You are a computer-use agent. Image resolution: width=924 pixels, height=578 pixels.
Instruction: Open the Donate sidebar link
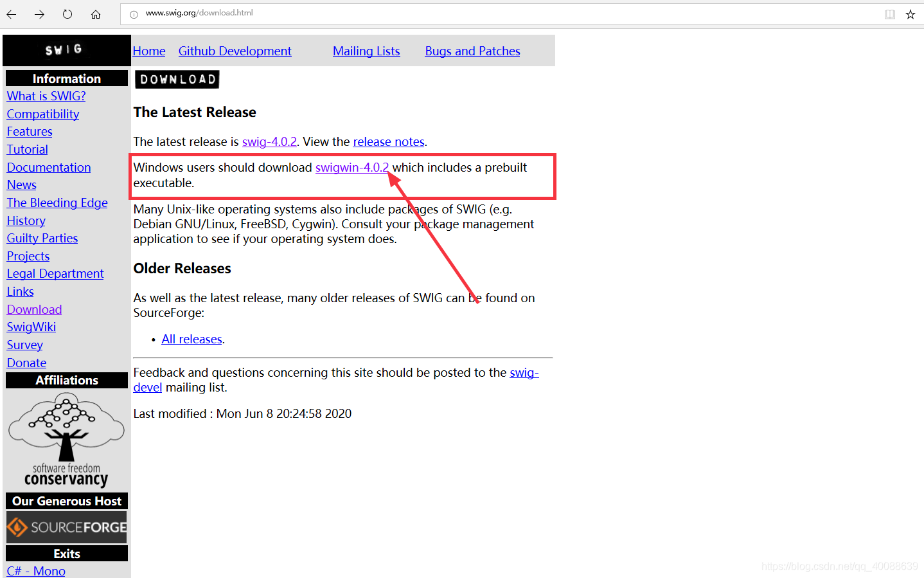click(26, 363)
